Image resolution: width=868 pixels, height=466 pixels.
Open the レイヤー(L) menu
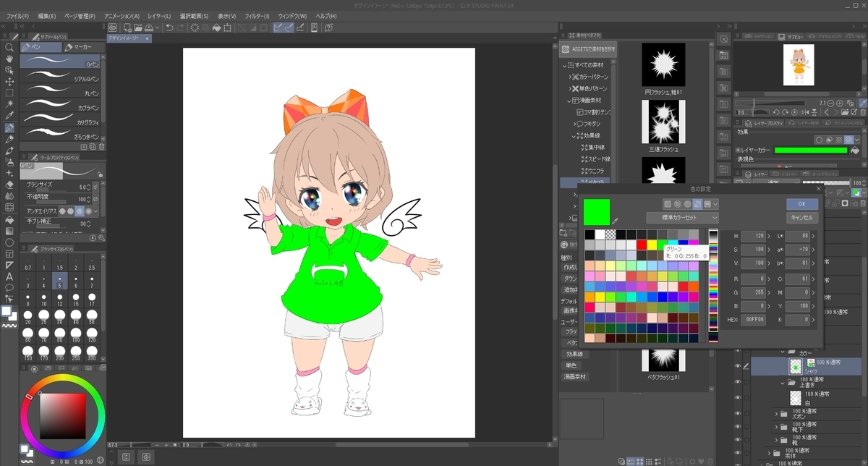pyautogui.click(x=159, y=15)
